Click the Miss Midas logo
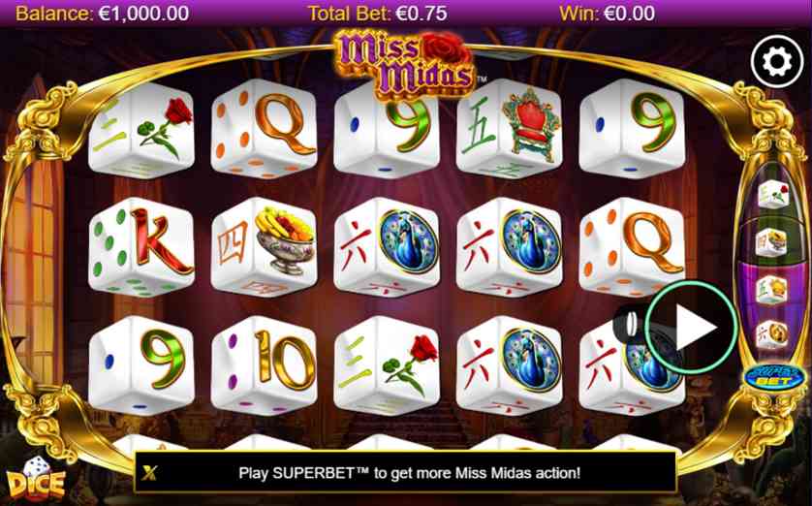Image resolution: width=812 pixels, height=506 pixels. 407,64
